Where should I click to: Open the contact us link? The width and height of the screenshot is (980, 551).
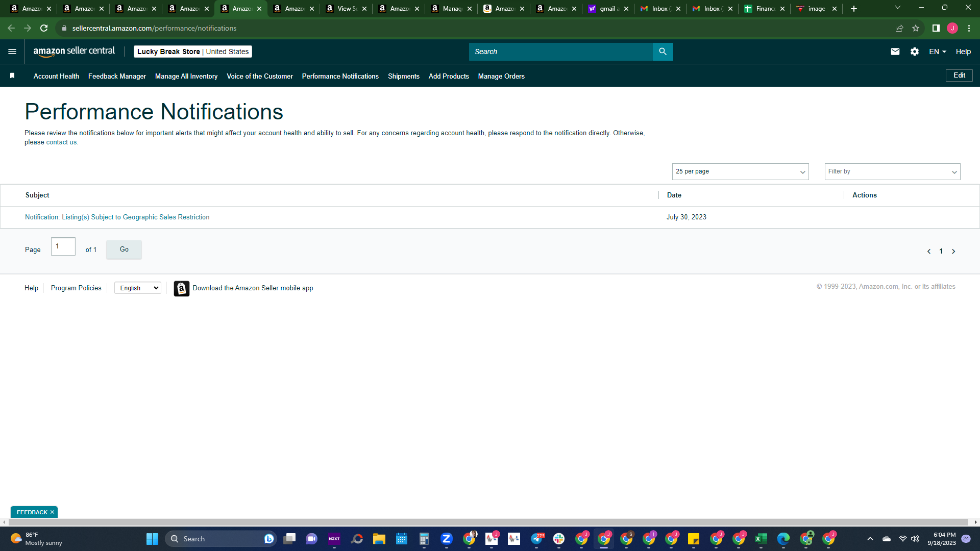pyautogui.click(x=61, y=142)
